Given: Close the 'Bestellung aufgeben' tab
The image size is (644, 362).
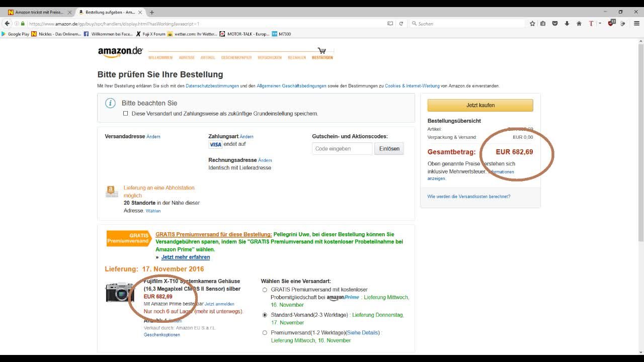Looking at the screenshot, I should pyautogui.click(x=140, y=12).
